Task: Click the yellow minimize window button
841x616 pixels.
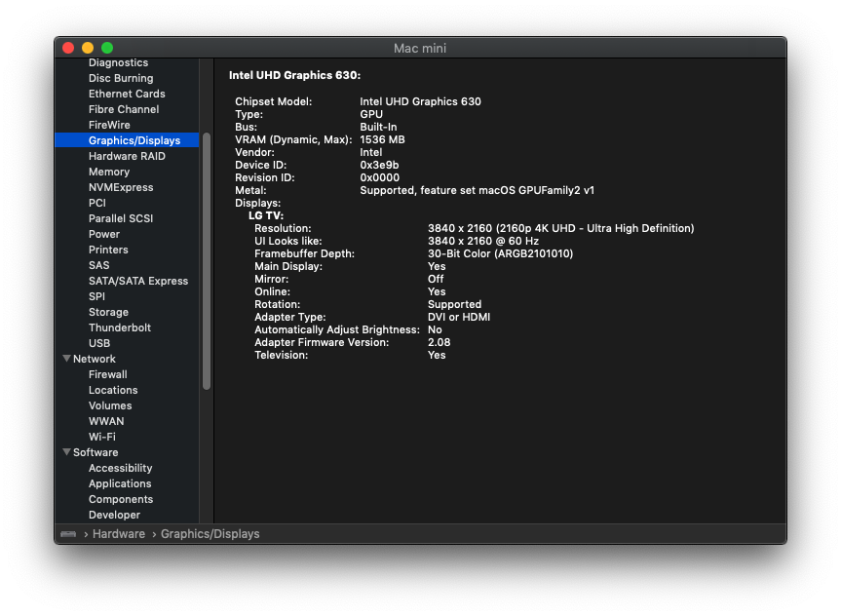Action: click(88, 48)
